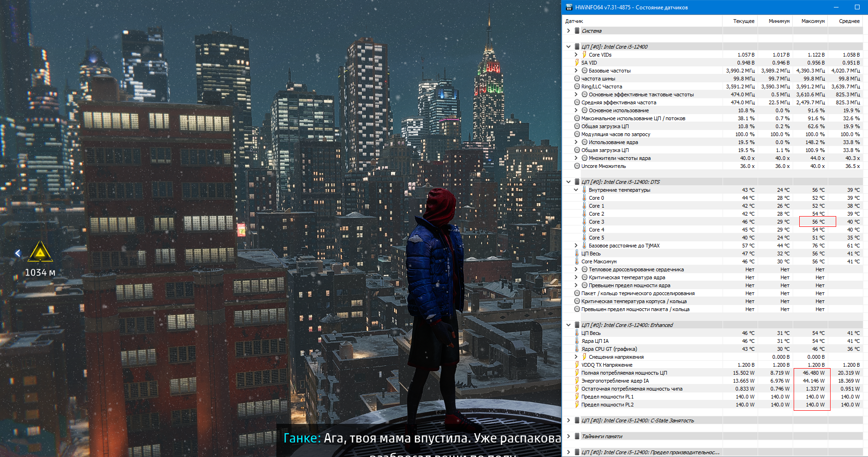Select the Core 3 temperature row label
This screenshot has width=868, height=457.
[596, 222]
